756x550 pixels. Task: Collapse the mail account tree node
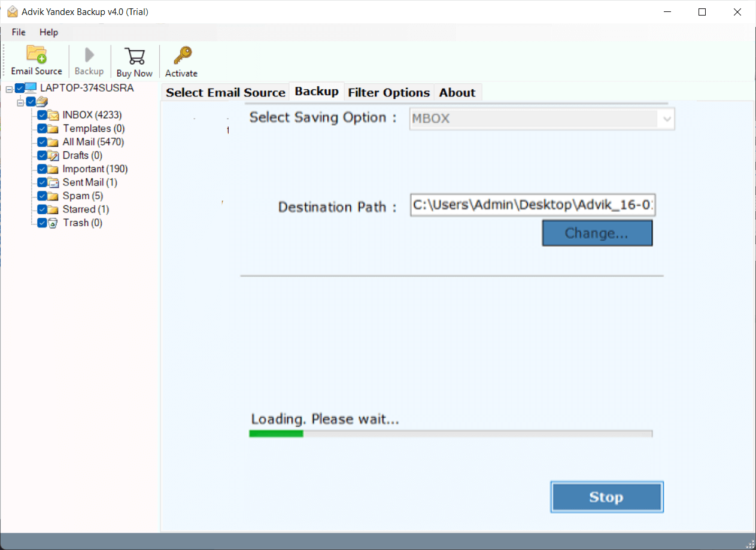point(20,102)
